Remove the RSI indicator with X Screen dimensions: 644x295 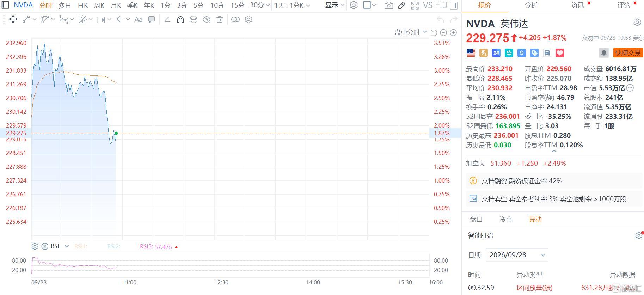click(x=45, y=246)
